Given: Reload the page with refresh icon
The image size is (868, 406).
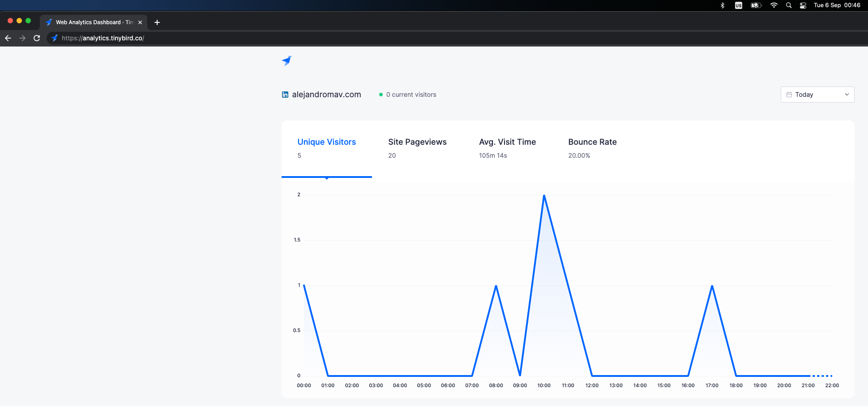Looking at the screenshot, I should coord(37,38).
